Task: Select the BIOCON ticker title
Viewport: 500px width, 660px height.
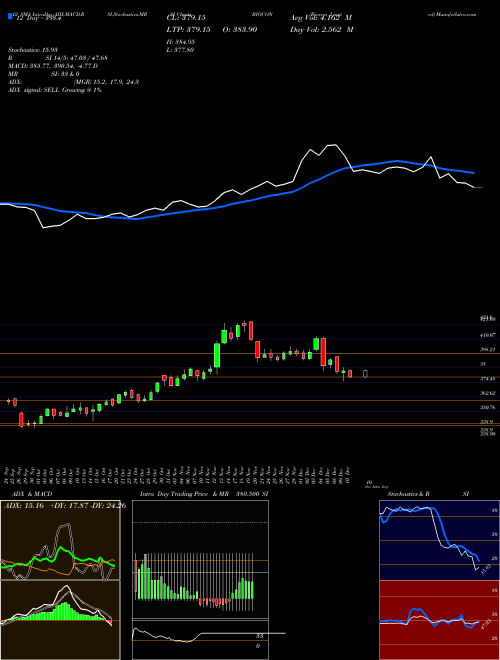Action: pyautogui.click(x=262, y=14)
